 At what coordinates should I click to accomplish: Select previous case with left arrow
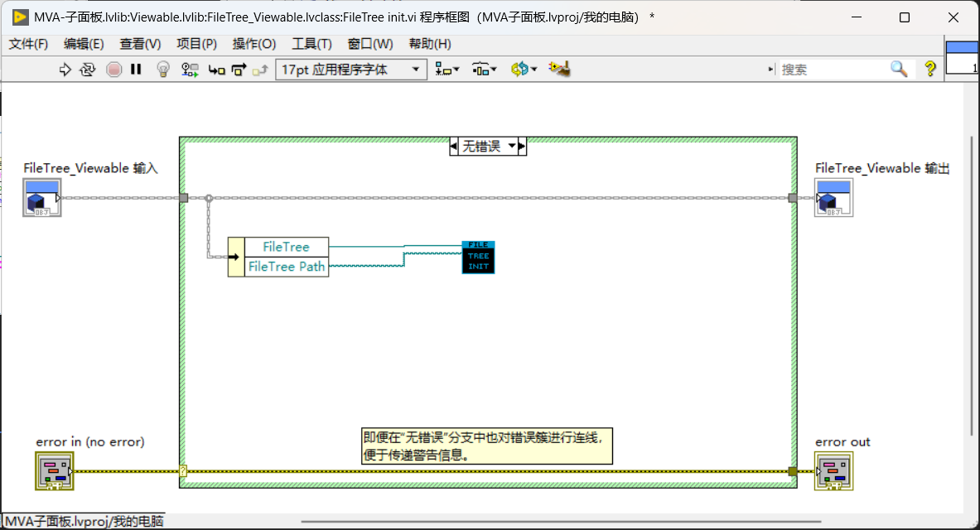tap(454, 147)
